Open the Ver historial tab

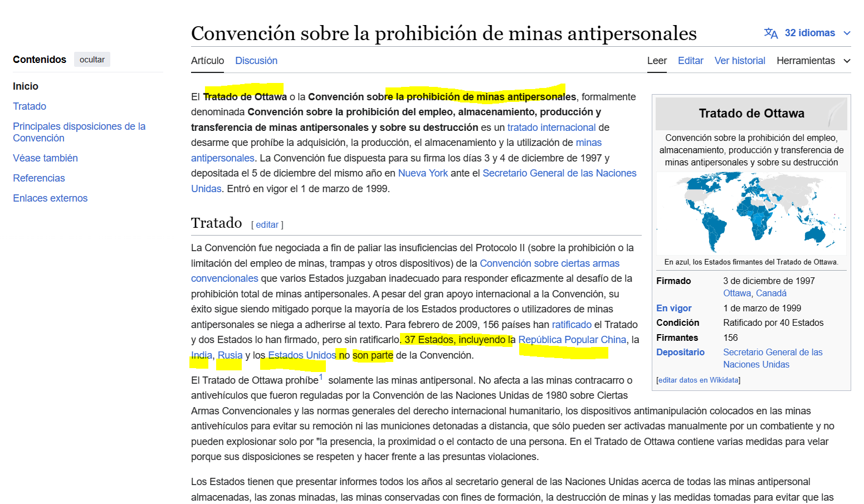[740, 61]
